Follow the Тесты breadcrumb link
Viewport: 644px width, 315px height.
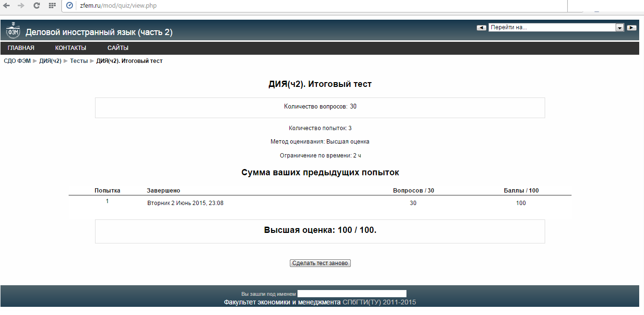point(79,61)
